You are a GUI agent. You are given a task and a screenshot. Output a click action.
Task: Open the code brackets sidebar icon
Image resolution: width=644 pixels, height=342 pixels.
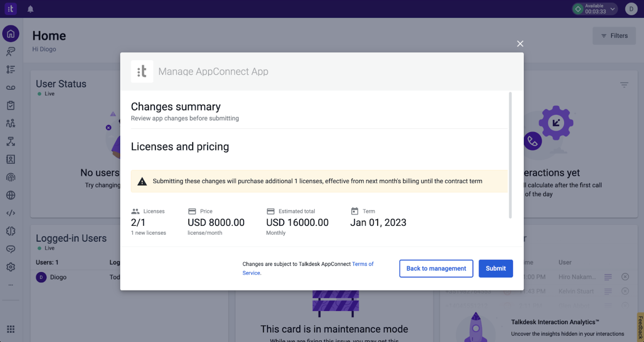click(x=11, y=213)
